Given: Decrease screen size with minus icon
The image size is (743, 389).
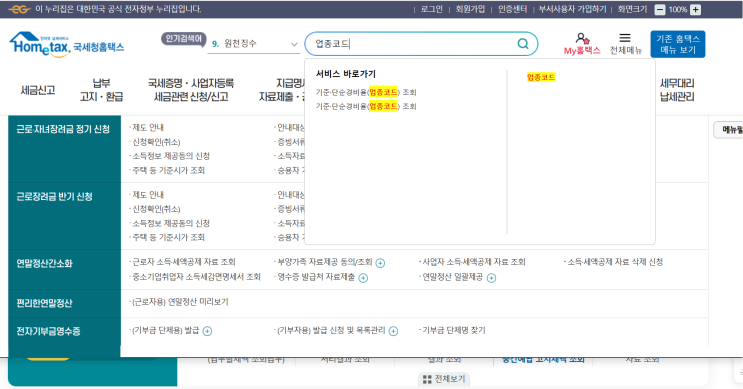Looking at the screenshot, I should pyautogui.click(x=660, y=9).
